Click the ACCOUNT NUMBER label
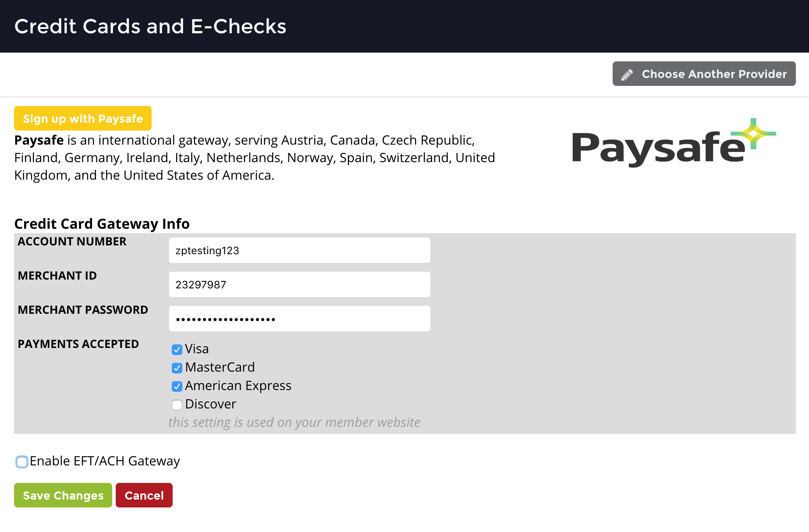 72,241
